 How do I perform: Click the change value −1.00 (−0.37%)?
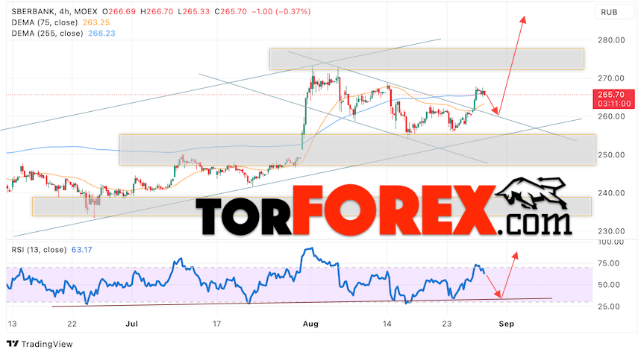(281, 11)
